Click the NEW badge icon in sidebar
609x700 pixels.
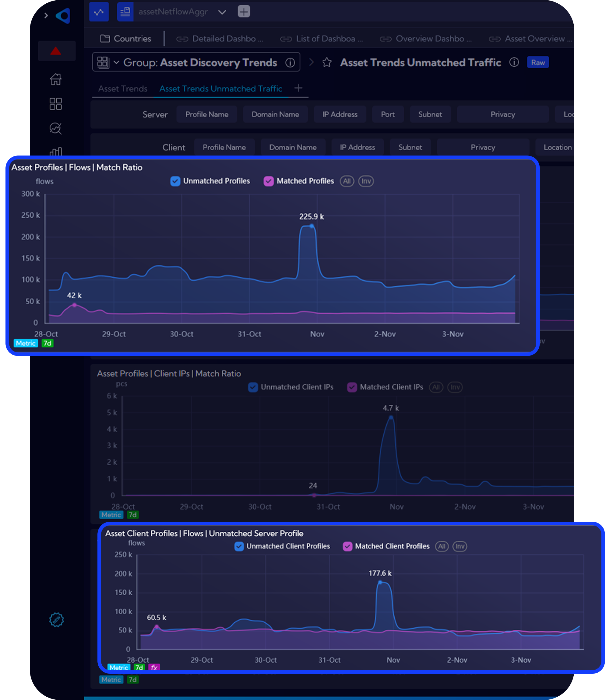[x=56, y=620]
